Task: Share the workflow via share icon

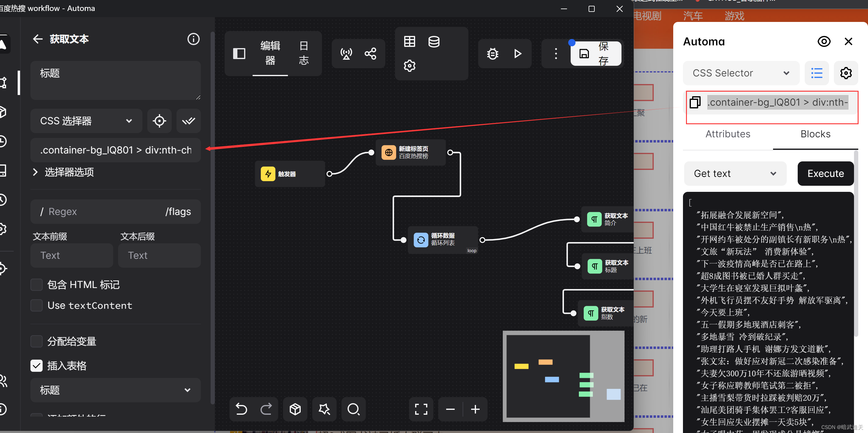Action: 371,53
